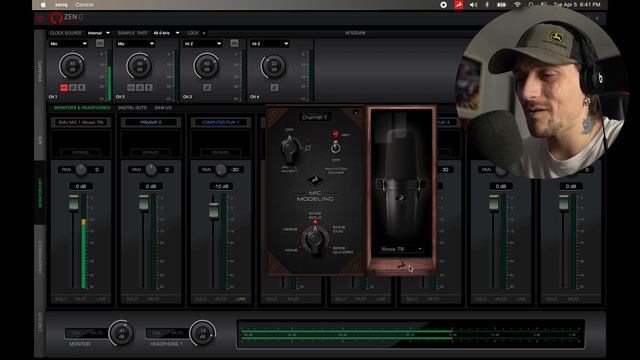Click the pan knob on COMPUTER PLAY 1 channel
Screen dimensions: 640x360
(221, 169)
